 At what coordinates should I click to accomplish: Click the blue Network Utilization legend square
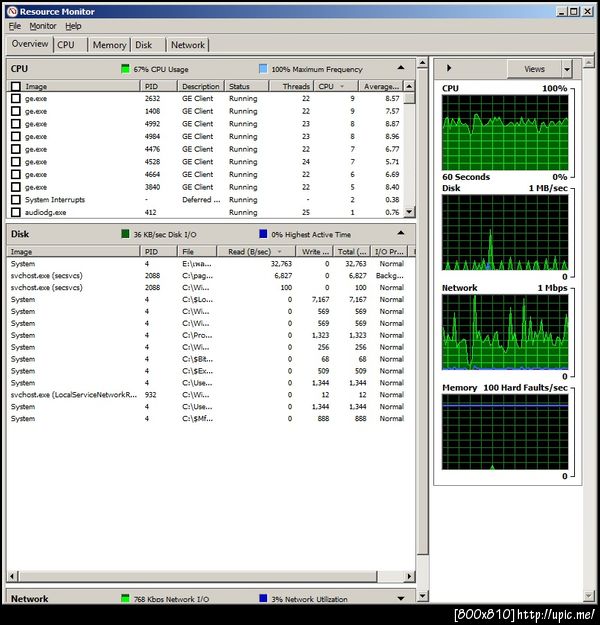[263, 598]
